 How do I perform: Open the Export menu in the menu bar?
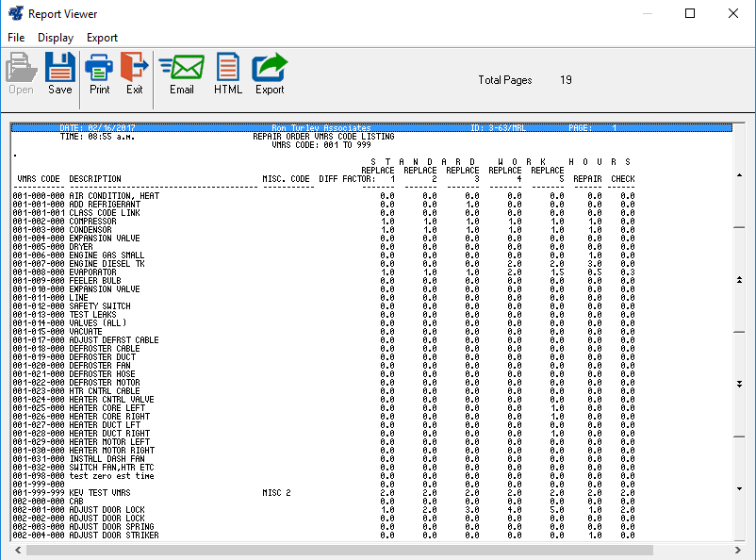click(x=102, y=38)
